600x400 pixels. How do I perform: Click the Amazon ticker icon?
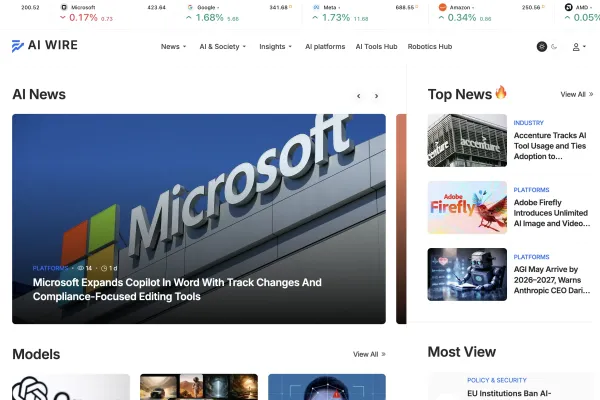[442, 7]
